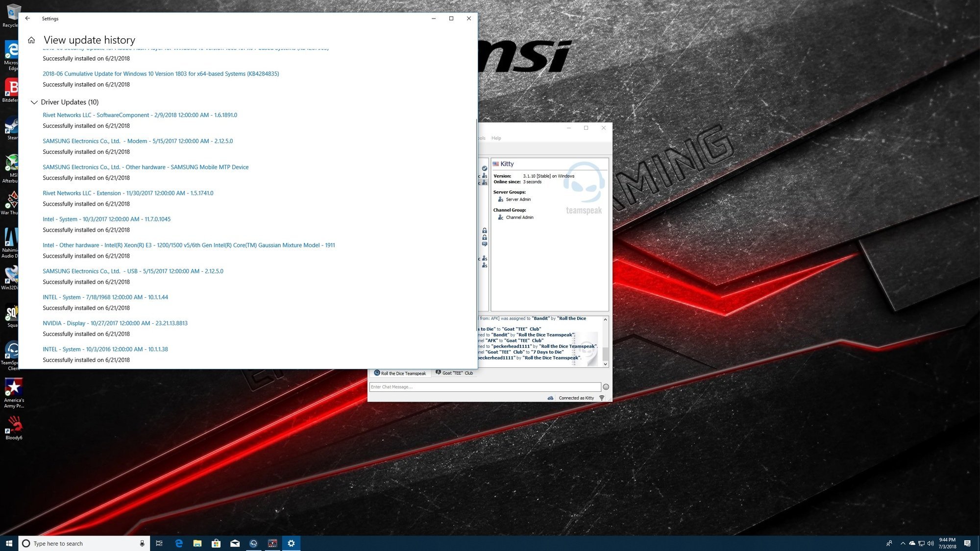Open Task View from the taskbar
980x551 pixels.
pyautogui.click(x=159, y=543)
